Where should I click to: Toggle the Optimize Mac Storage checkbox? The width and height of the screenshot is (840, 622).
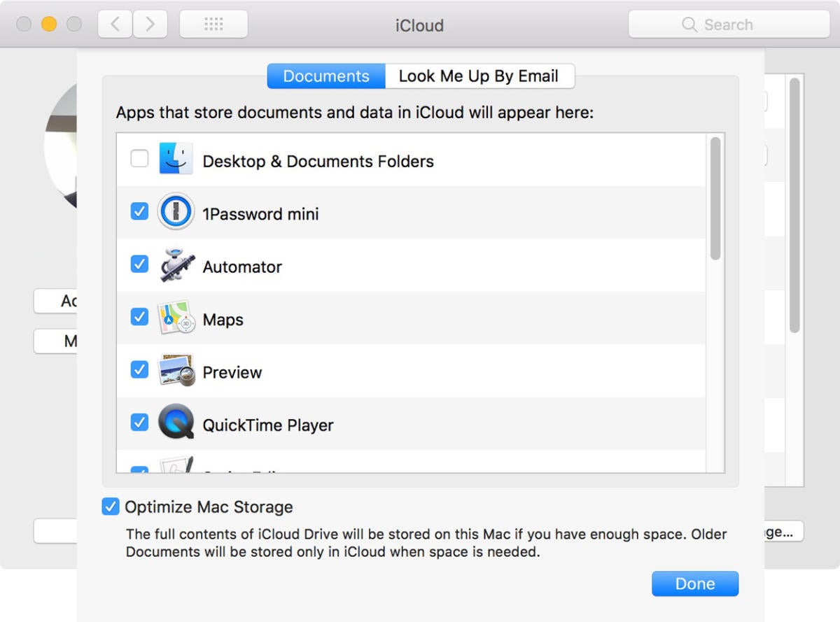111,507
